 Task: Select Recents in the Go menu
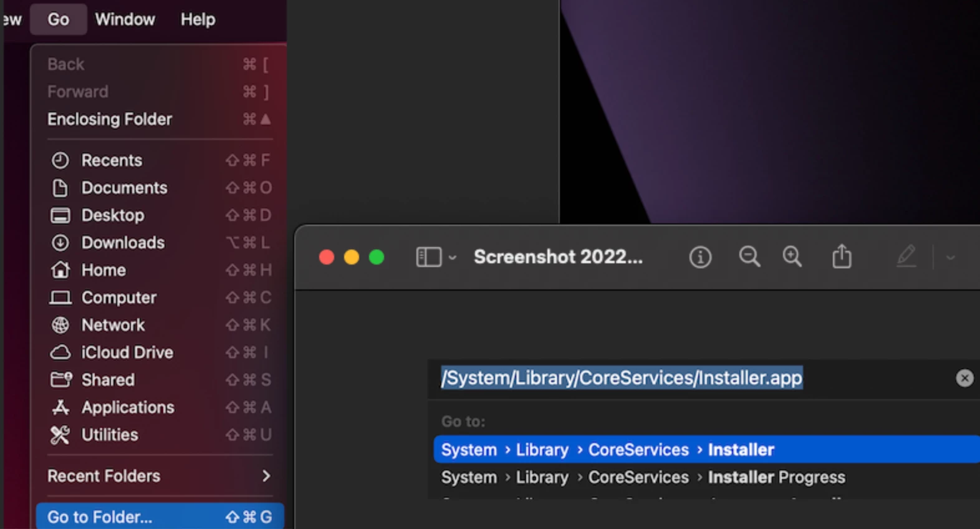point(159,160)
